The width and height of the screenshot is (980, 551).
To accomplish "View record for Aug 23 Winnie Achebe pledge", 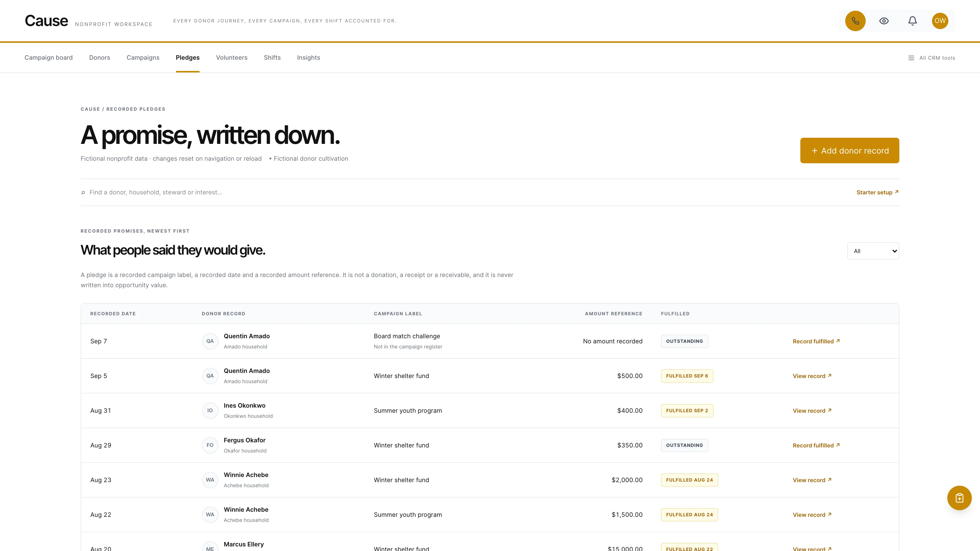I will [x=812, y=480].
